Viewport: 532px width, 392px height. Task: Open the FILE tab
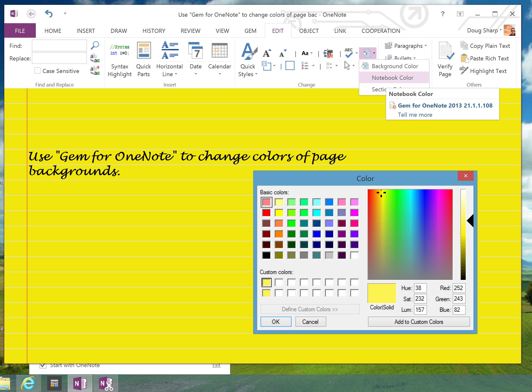[x=20, y=31]
